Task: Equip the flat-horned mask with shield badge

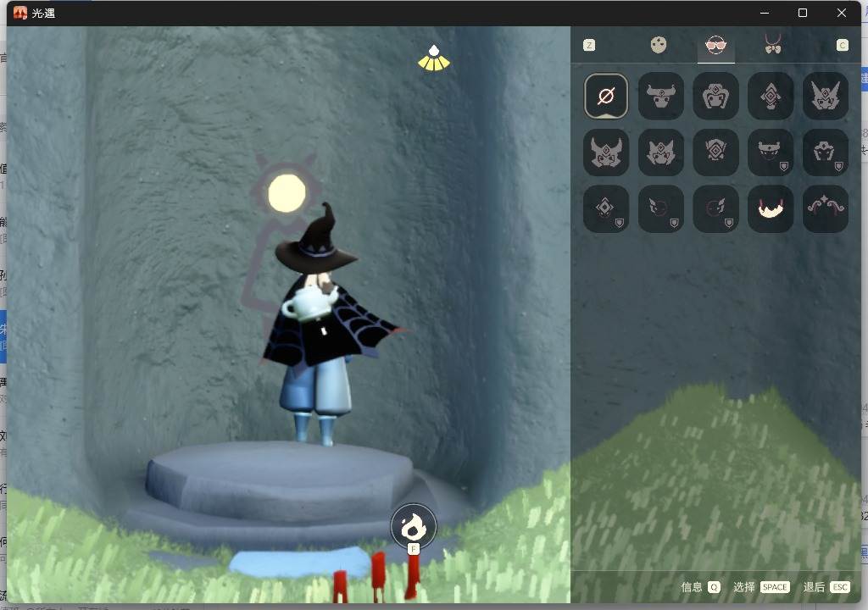Action: (x=770, y=152)
